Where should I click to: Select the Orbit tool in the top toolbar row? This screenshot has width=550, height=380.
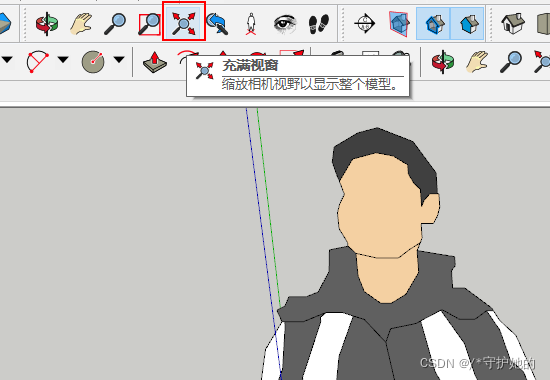[x=47, y=24]
